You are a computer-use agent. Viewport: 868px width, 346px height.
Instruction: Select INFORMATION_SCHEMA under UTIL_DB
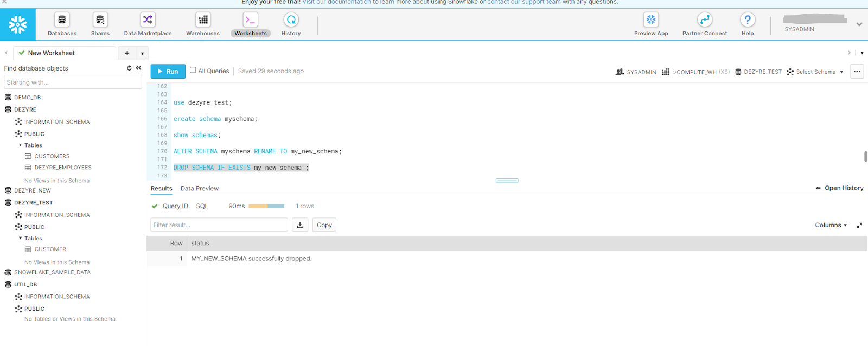pyautogui.click(x=57, y=297)
